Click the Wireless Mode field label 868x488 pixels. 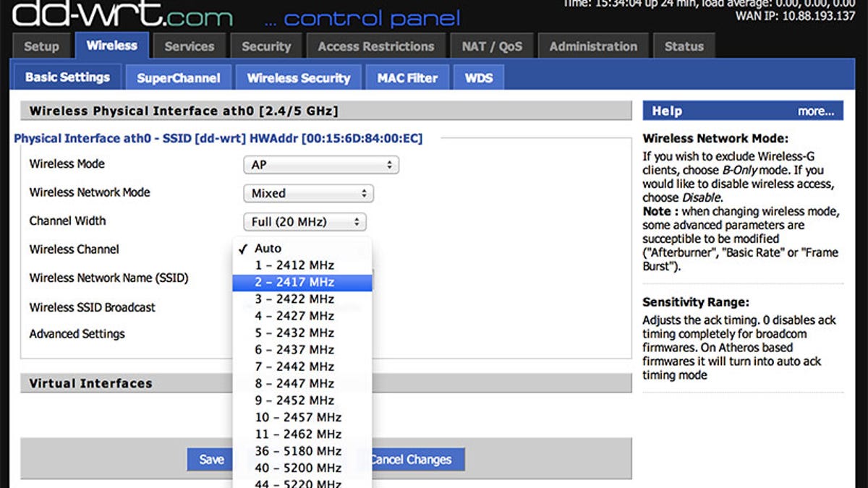(x=67, y=164)
